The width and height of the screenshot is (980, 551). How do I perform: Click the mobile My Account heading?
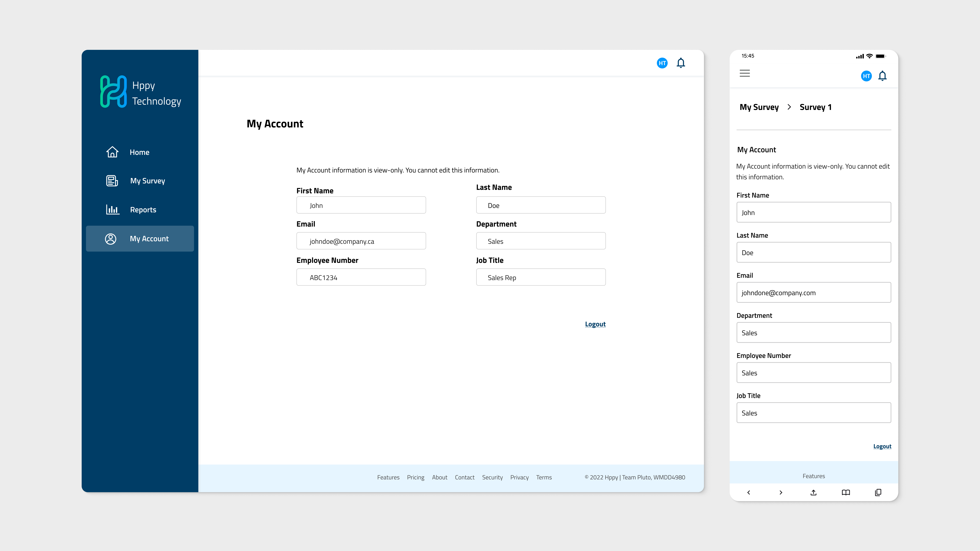click(756, 150)
